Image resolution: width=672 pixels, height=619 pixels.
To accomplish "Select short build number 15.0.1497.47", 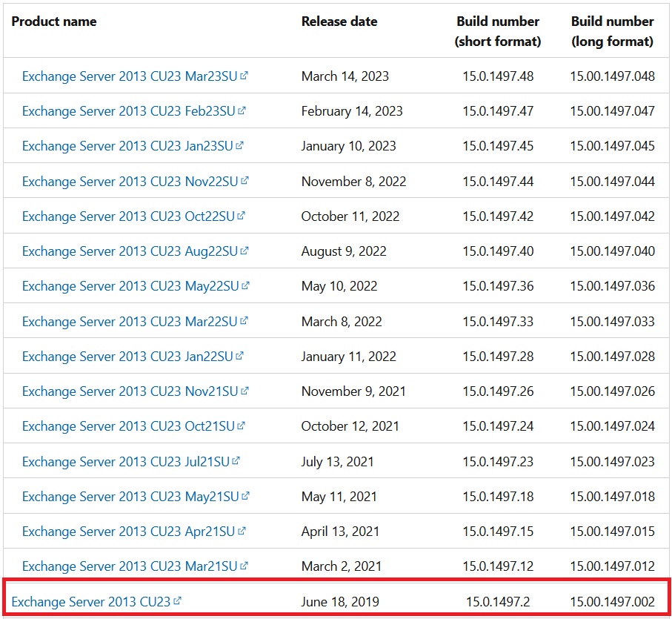I will (x=498, y=111).
